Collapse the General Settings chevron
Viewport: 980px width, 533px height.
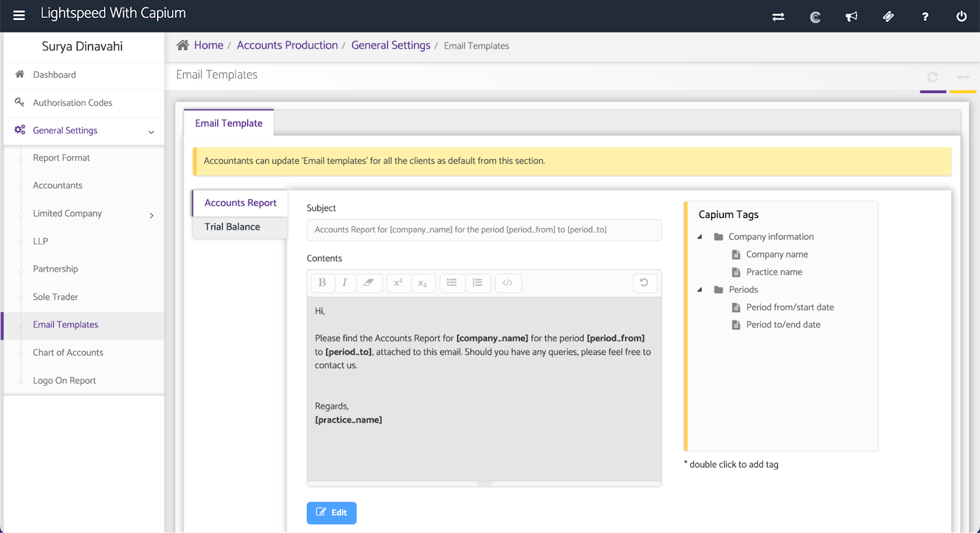(151, 132)
